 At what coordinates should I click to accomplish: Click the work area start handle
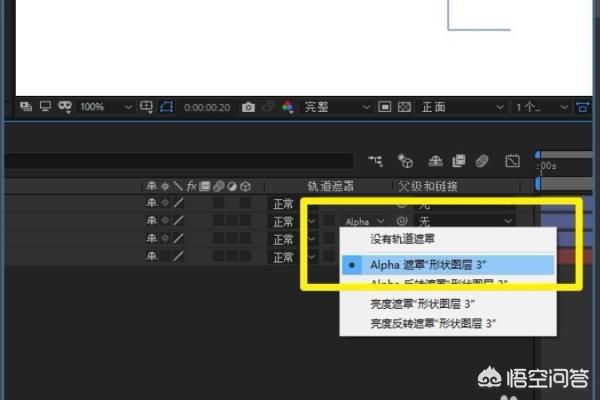coord(538,184)
